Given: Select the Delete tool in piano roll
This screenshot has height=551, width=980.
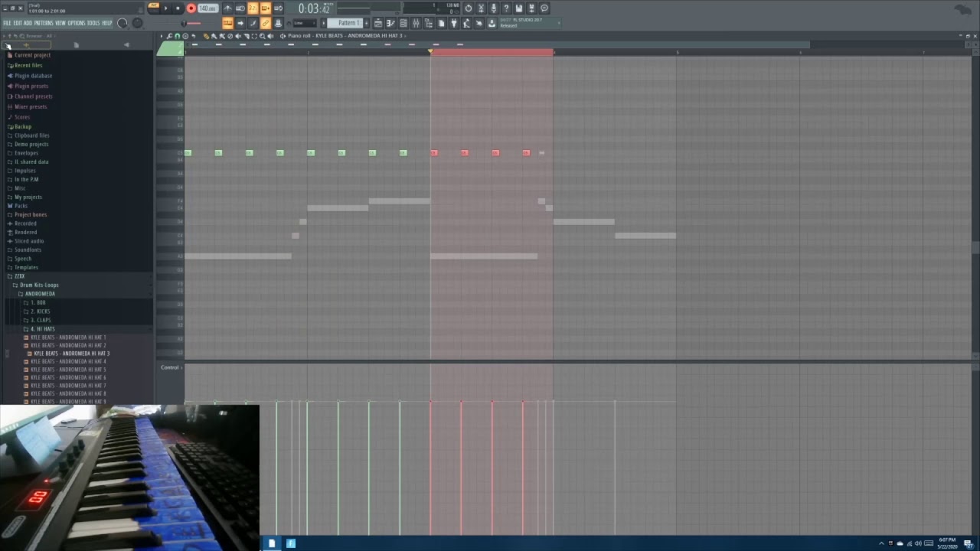Looking at the screenshot, I should click(230, 36).
